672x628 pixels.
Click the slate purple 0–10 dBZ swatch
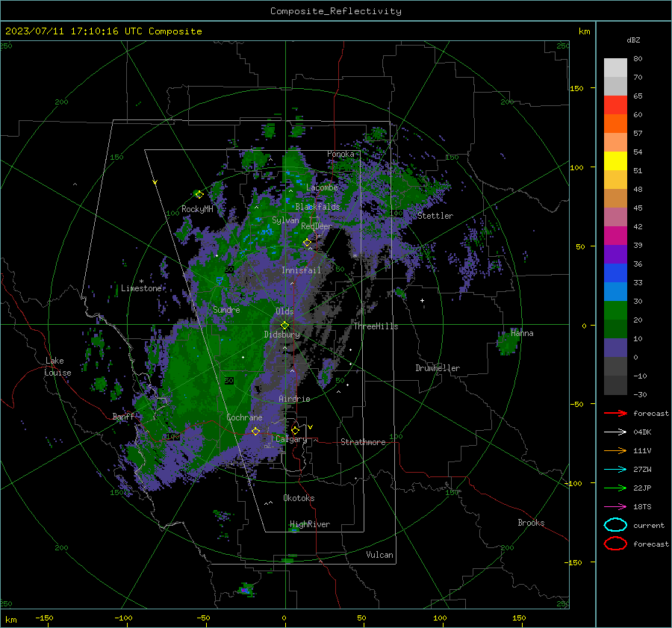click(615, 348)
